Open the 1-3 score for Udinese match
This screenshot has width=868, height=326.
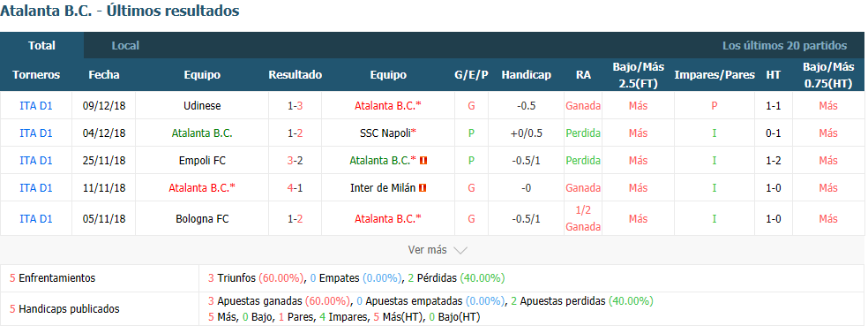(x=295, y=106)
